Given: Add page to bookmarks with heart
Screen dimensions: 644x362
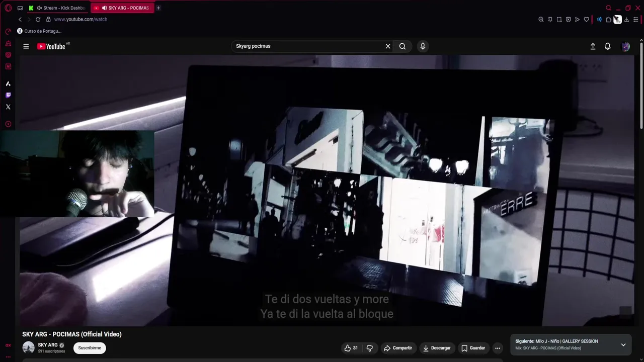Looking at the screenshot, I should 586,20.
